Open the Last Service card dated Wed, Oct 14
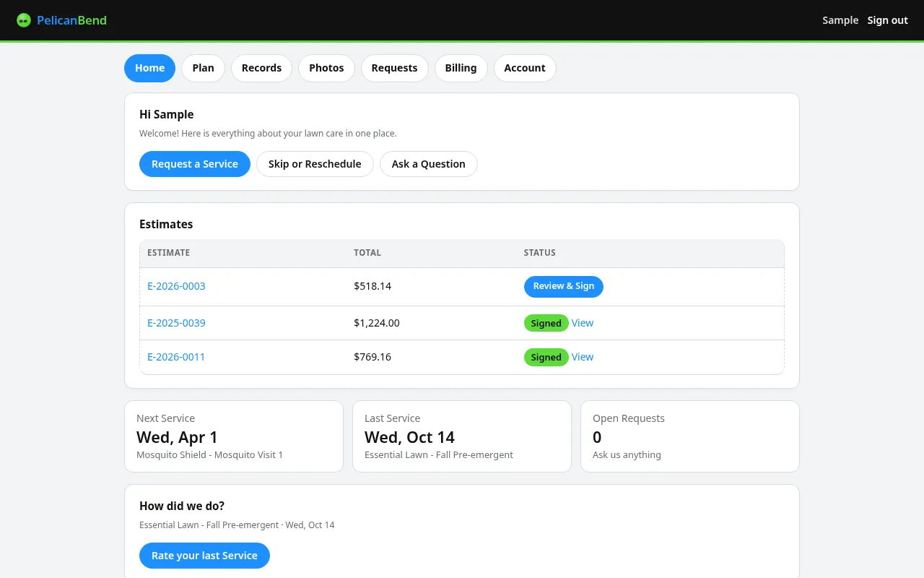The height and width of the screenshot is (578, 924). point(462,436)
